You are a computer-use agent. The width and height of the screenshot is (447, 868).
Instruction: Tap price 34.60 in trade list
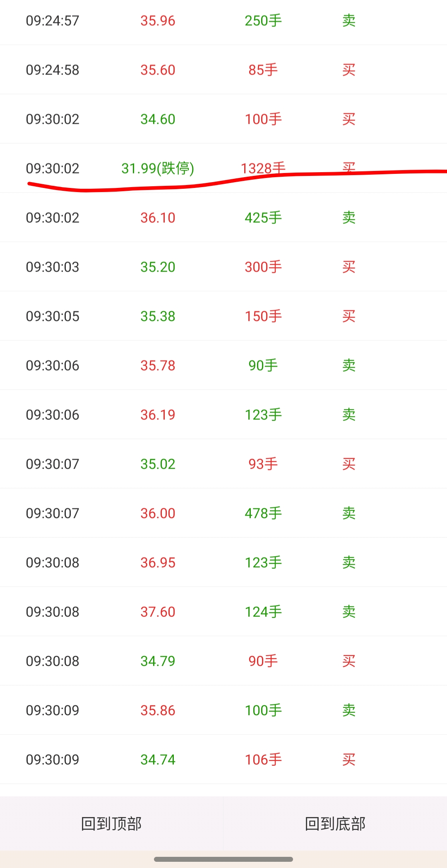[158, 119]
